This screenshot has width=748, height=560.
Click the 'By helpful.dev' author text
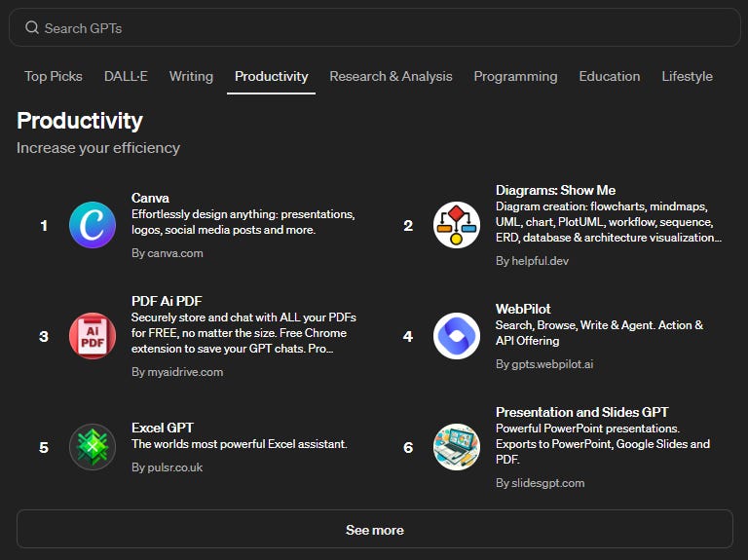pos(532,261)
